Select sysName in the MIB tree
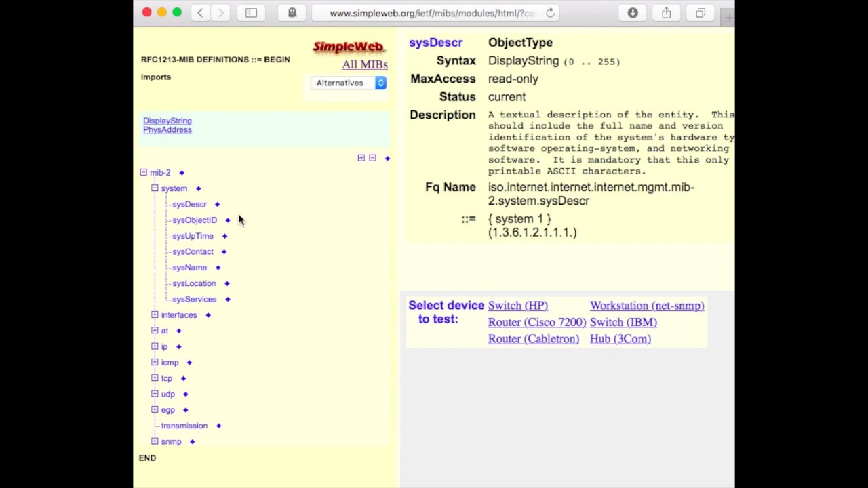 pyautogui.click(x=189, y=267)
